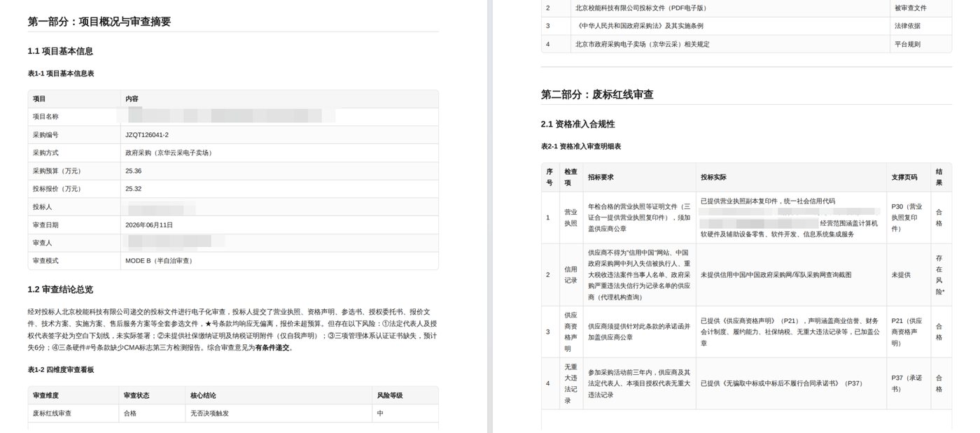Click the caption 表2-1 资格准入审查明细表

click(x=580, y=146)
